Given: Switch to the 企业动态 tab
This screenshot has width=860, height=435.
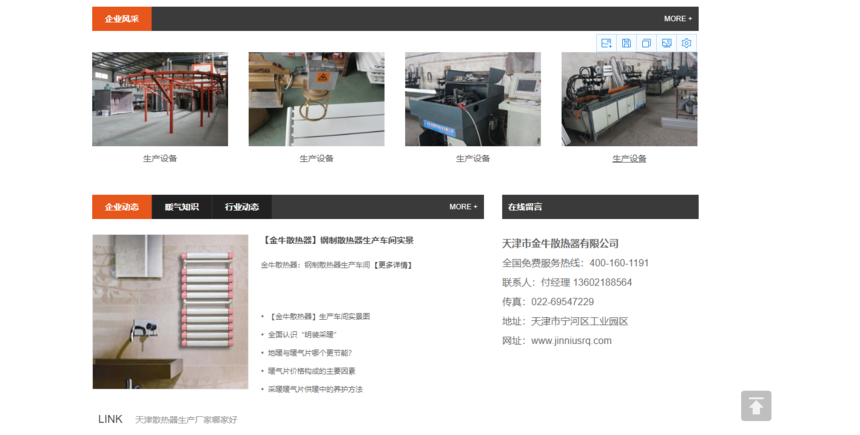Looking at the screenshot, I should coord(122,207).
